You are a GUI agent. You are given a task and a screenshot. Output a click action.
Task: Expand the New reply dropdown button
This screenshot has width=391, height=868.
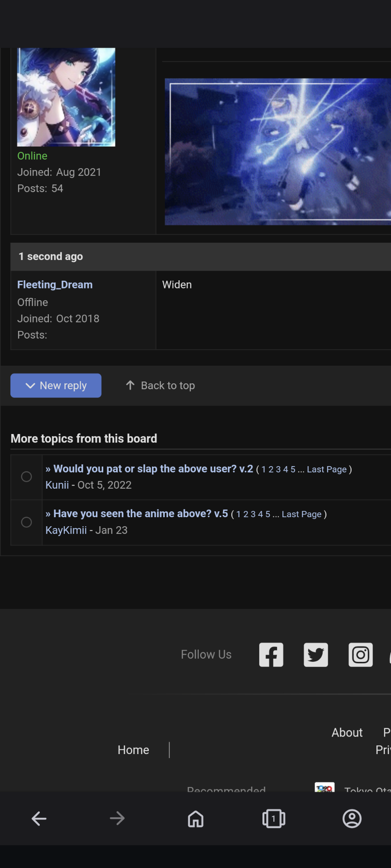56,385
